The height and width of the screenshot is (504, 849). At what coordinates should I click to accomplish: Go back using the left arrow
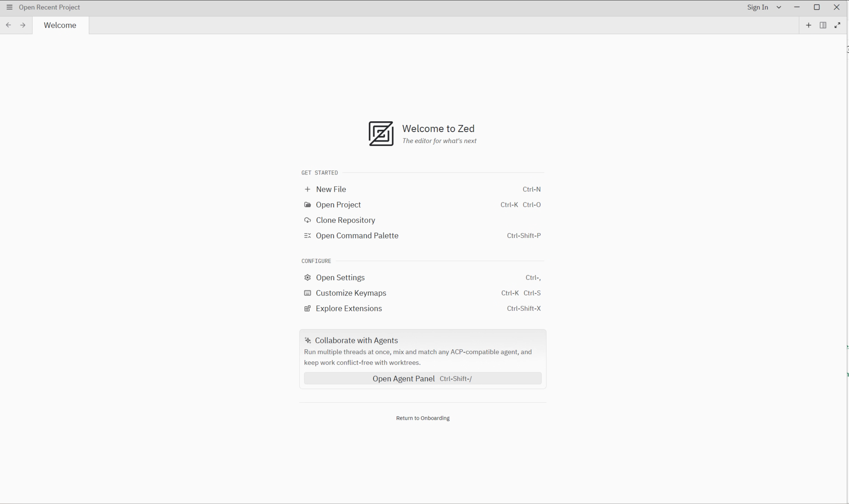coord(9,25)
